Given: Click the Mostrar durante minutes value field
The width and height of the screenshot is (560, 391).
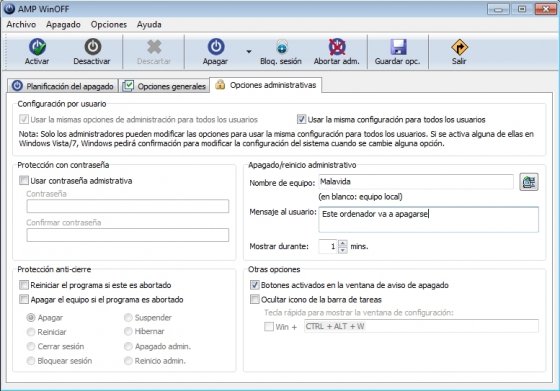Looking at the screenshot, I should pos(328,246).
